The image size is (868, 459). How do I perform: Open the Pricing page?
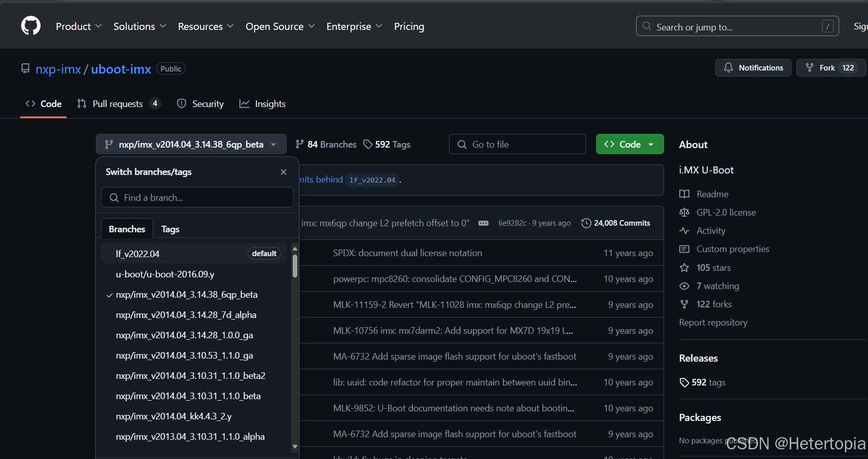[409, 26]
